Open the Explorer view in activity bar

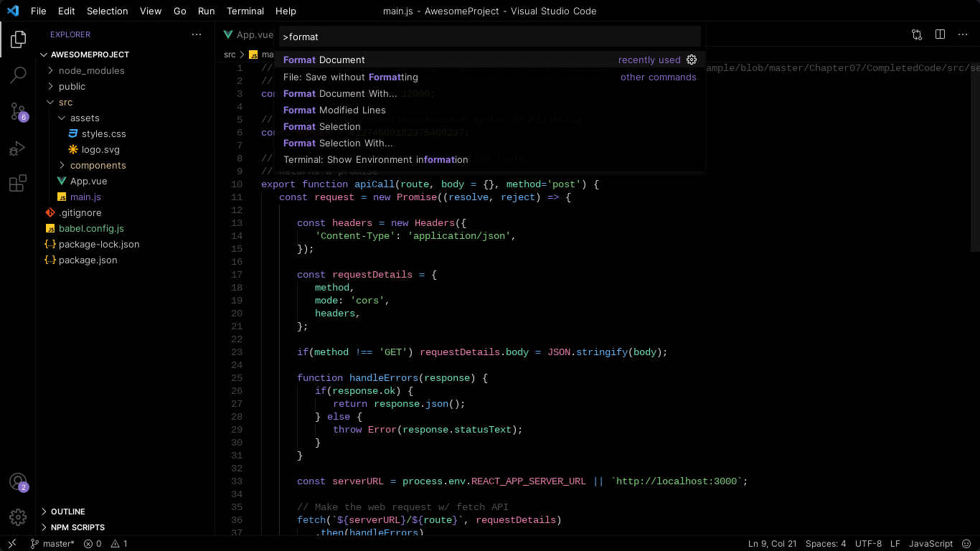[18, 39]
